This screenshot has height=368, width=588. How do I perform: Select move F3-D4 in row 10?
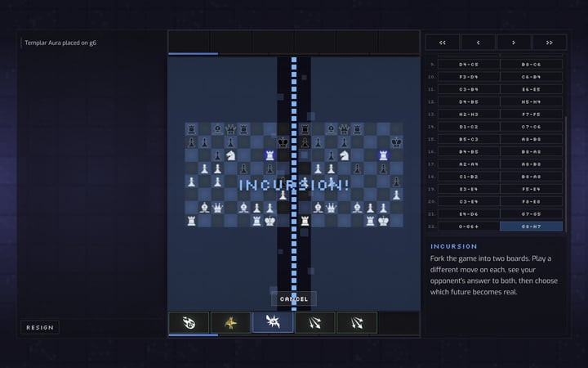click(469, 77)
